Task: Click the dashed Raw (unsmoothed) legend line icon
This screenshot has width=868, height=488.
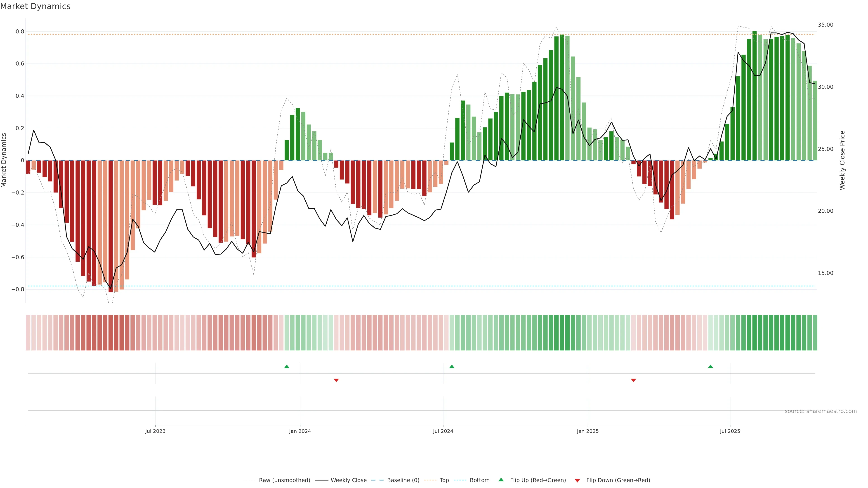Action: coord(249,480)
